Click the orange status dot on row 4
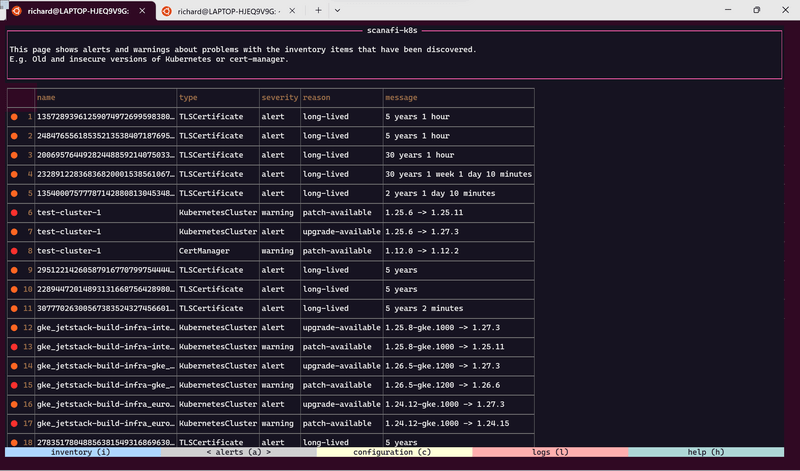 (x=14, y=174)
